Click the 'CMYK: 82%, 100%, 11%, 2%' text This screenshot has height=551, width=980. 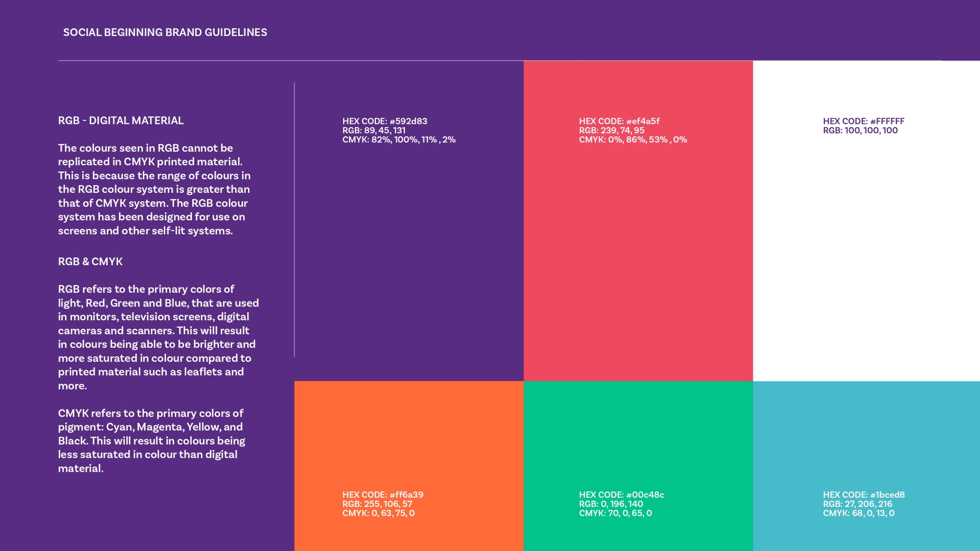[399, 140]
